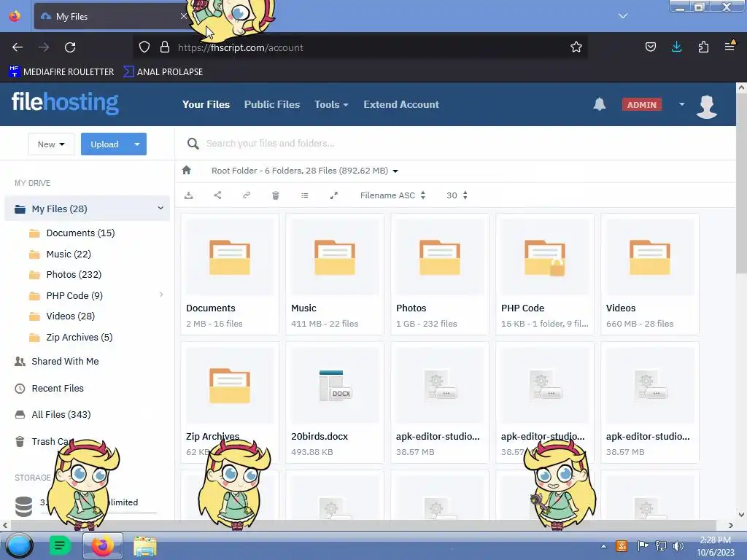The width and height of the screenshot is (747, 560).
Task: Bookmark page with the star icon
Action: [576, 47]
